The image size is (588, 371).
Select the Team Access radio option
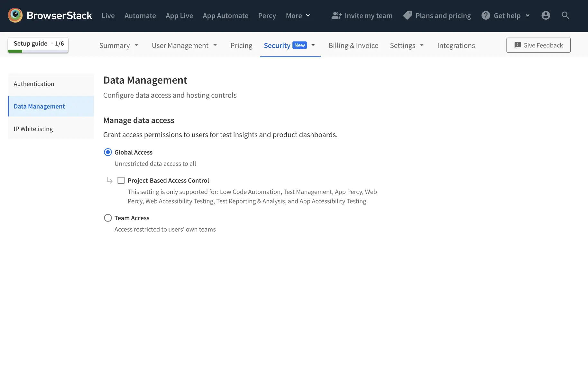click(108, 218)
